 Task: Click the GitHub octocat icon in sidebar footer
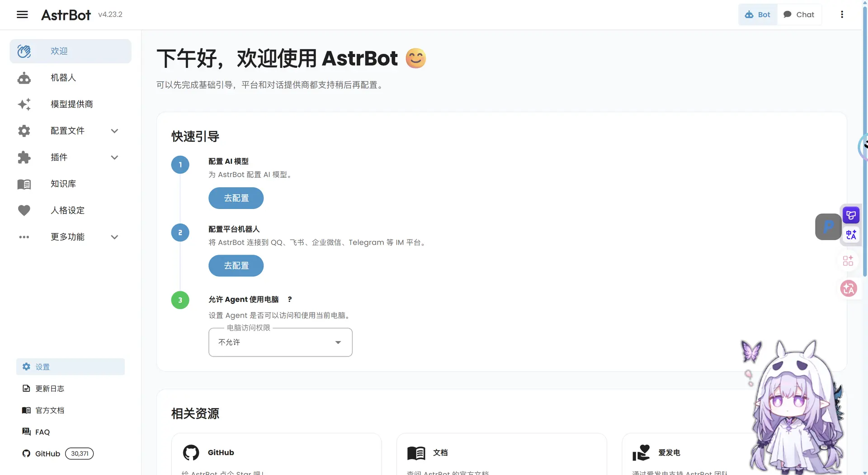[x=26, y=454]
